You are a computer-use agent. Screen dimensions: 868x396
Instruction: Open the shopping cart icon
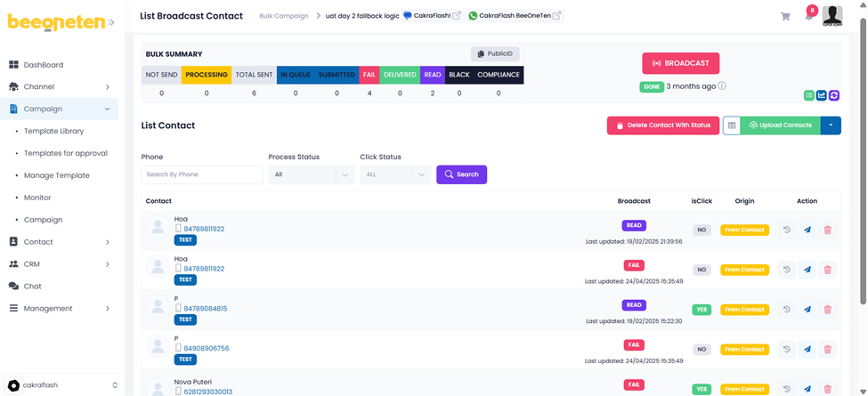click(785, 16)
